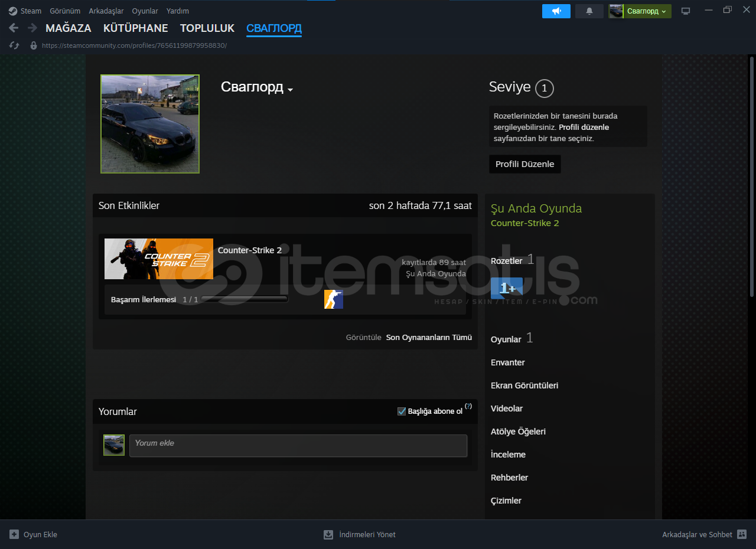Switch to the MAĞAZA tab

pos(69,28)
